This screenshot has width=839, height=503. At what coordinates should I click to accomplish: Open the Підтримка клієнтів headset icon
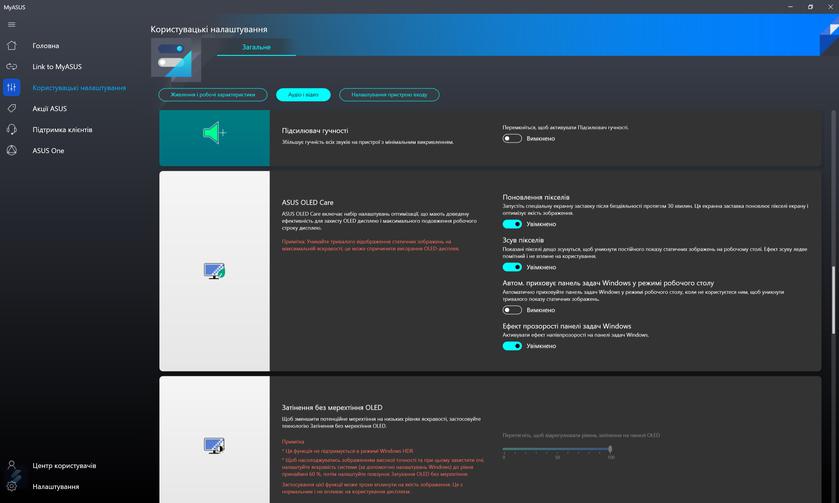(12, 130)
